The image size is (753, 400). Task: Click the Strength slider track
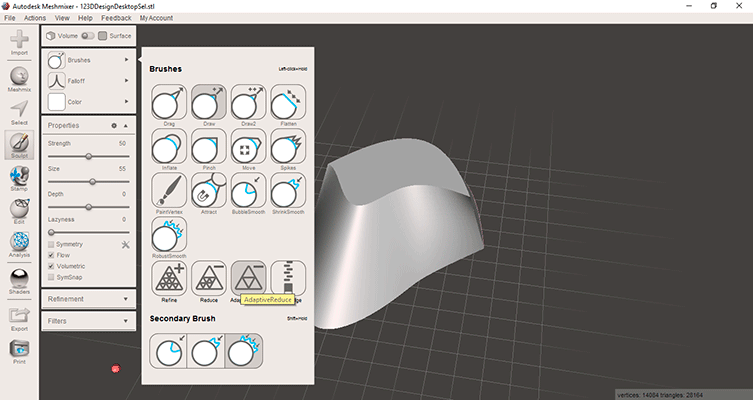[88, 157]
